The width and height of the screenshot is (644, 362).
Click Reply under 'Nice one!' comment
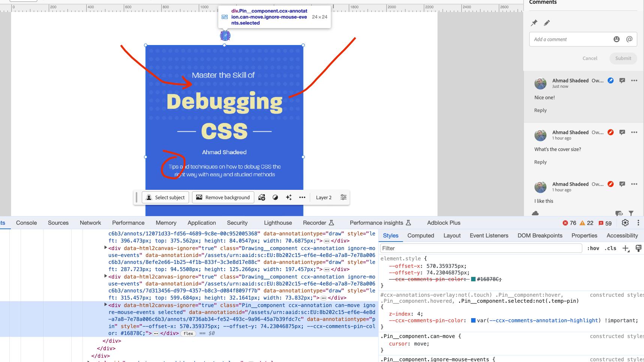click(x=540, y=110)
